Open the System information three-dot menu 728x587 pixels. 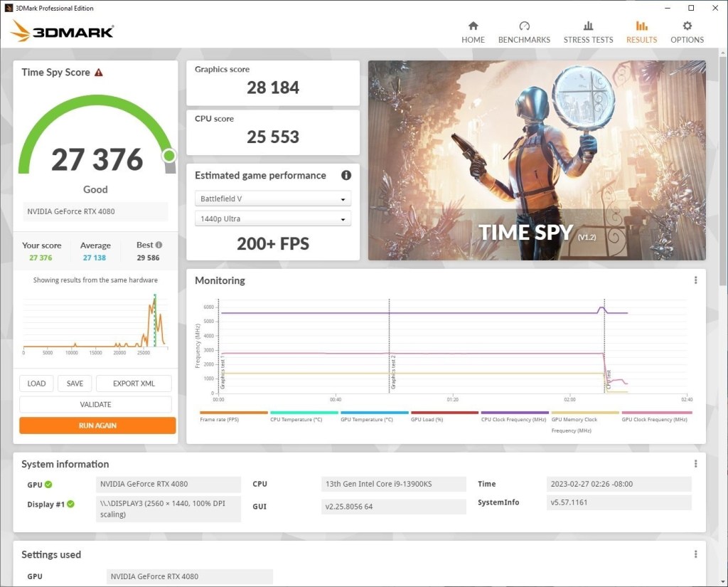[x=695, y=464]
